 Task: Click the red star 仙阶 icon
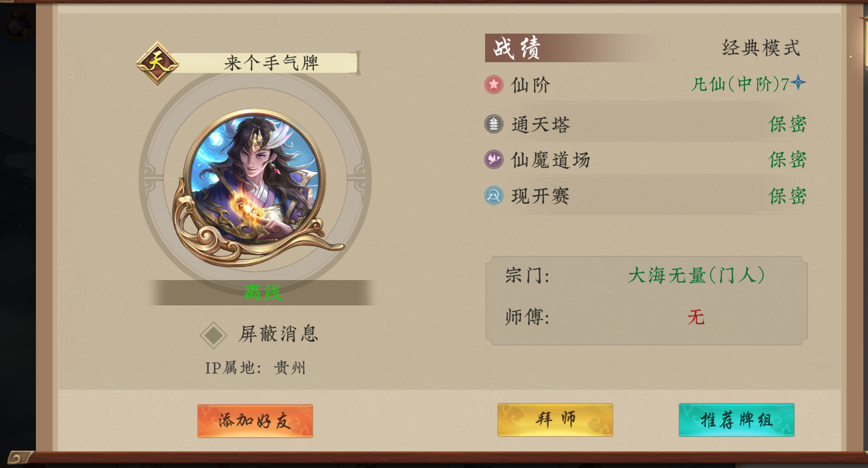(x=494, y=85)
